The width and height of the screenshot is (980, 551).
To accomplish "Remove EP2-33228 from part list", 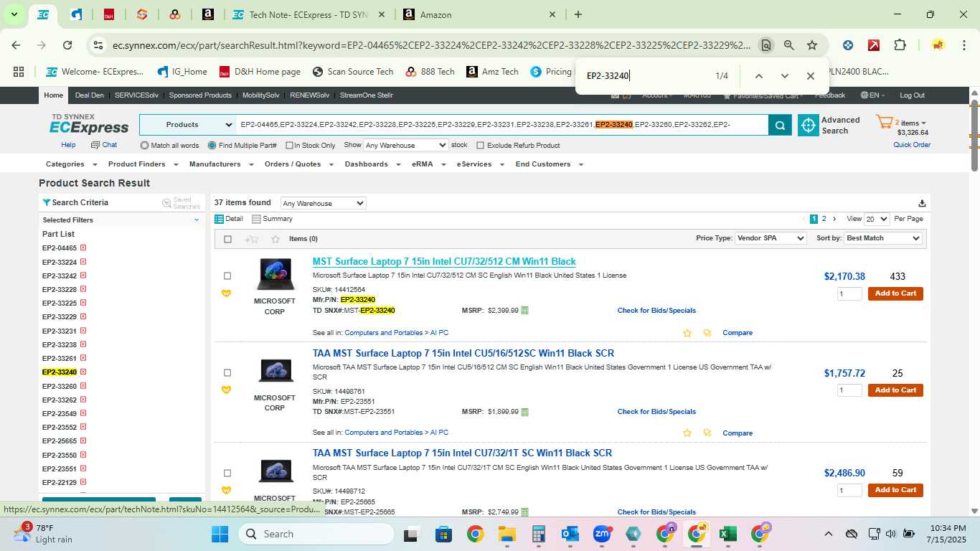I will (83, 289).
